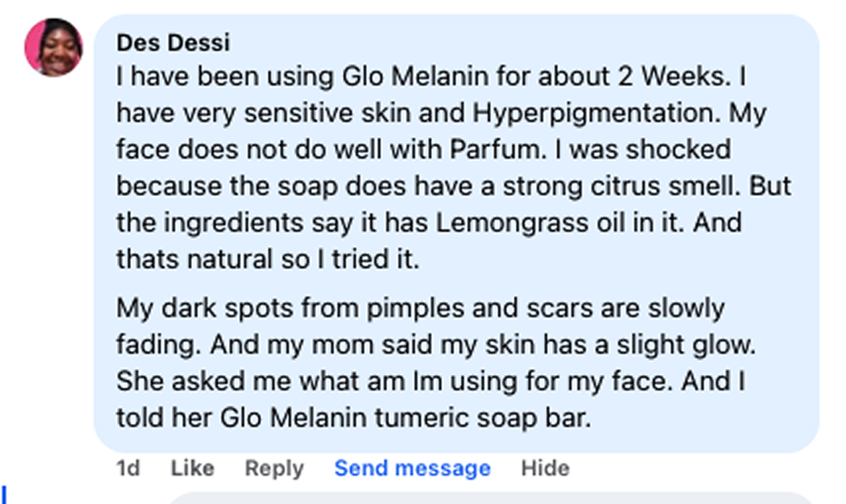Click the phrase 'thats natural so I tried it'
Viewport: 846px width, 504px height.
[x=268, y=259]
